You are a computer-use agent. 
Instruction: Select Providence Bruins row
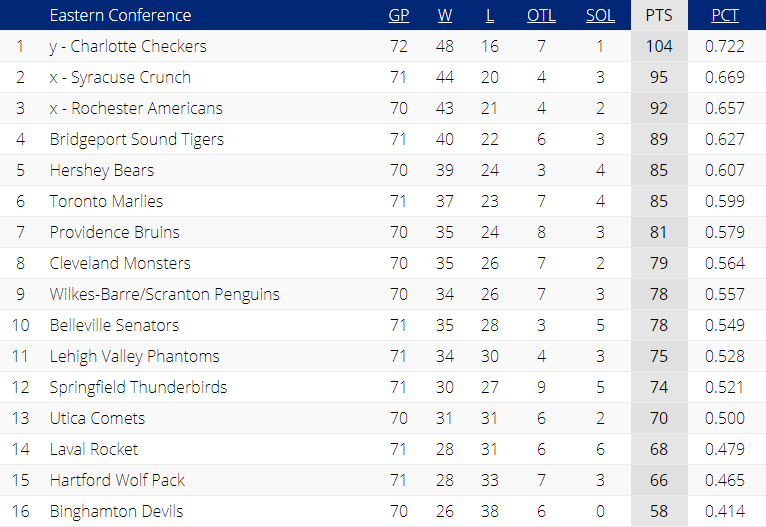click(383, 232)
